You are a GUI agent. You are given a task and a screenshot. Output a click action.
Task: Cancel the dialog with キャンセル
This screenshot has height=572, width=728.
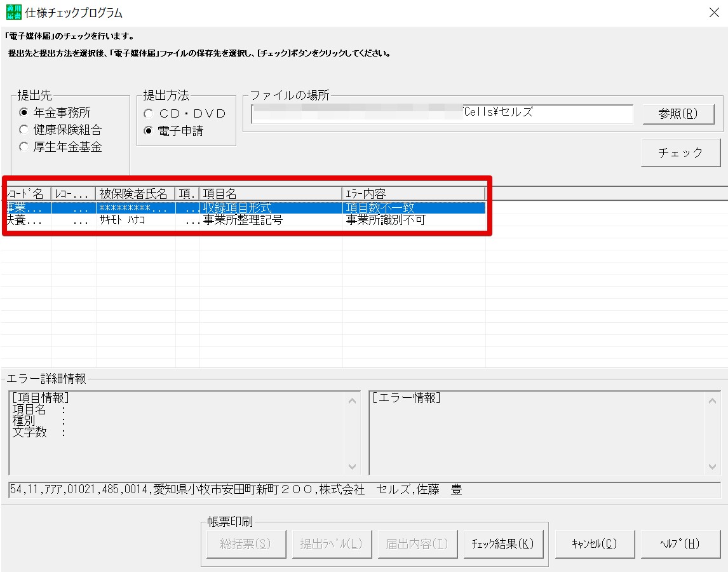(x=595, y=543)
